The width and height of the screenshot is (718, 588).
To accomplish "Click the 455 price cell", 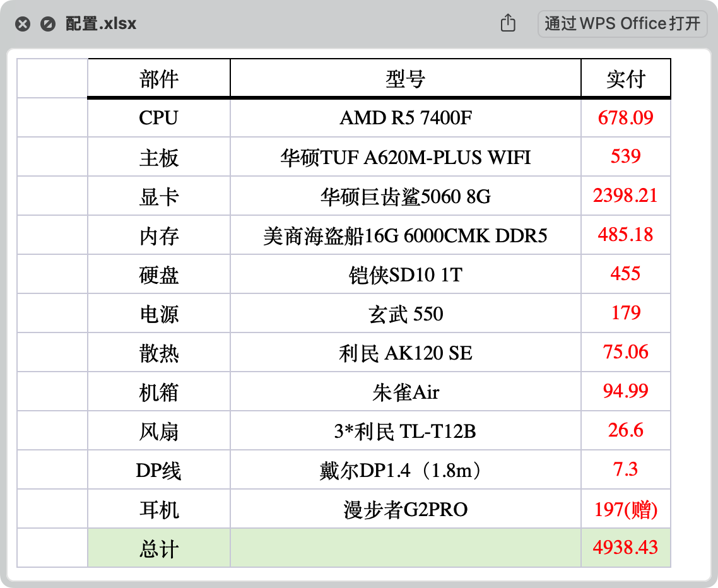I will click(x=625, y=274).
